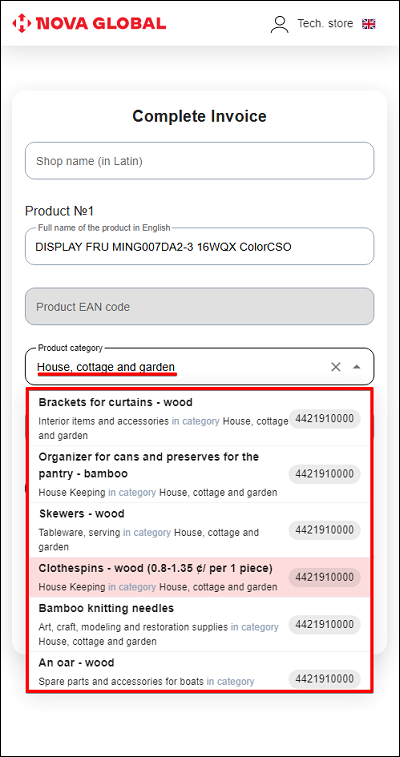The image size is (400, 757).
Task: Click code badge beside Bamboo knitting needles
Action: pos(325,625)
